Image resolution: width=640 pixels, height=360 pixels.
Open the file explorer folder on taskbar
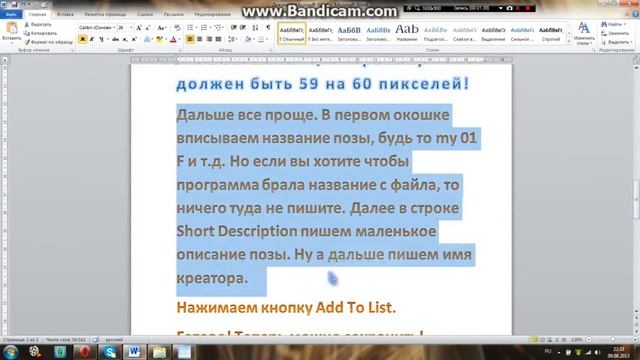(159, 352)
